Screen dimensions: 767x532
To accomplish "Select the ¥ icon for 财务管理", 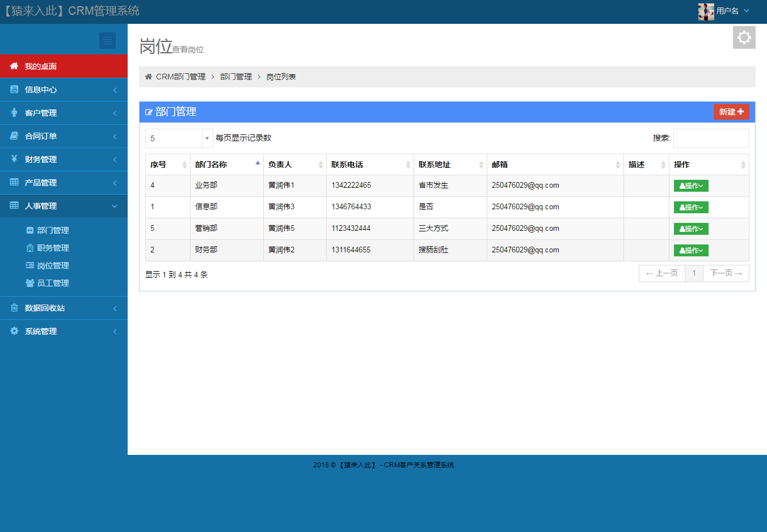I will pos(14,159).
